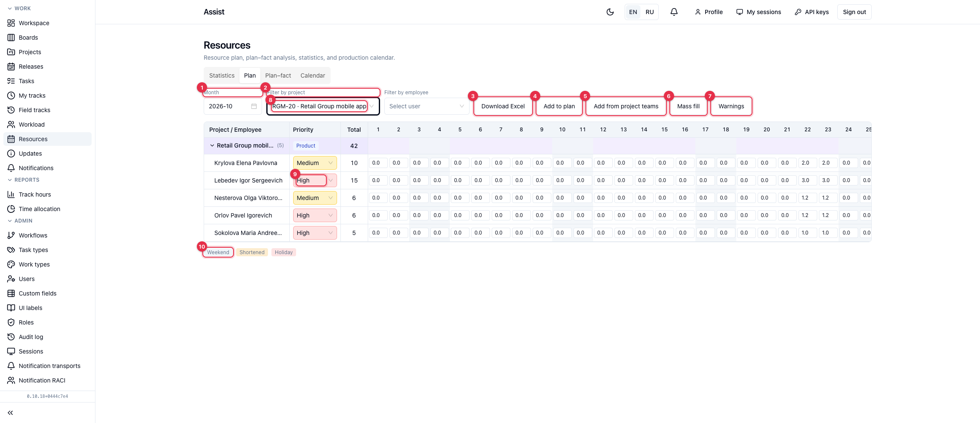Open Workflows branch icon
The height and width of the screenshot is (423, 980).
point(11,235)
